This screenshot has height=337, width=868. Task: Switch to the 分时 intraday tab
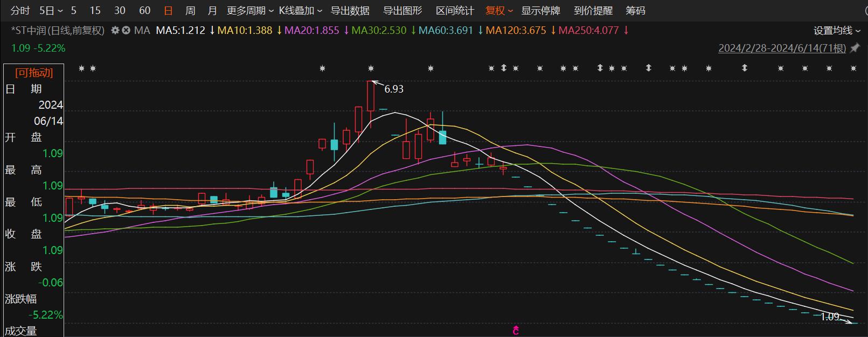(20, 11)
